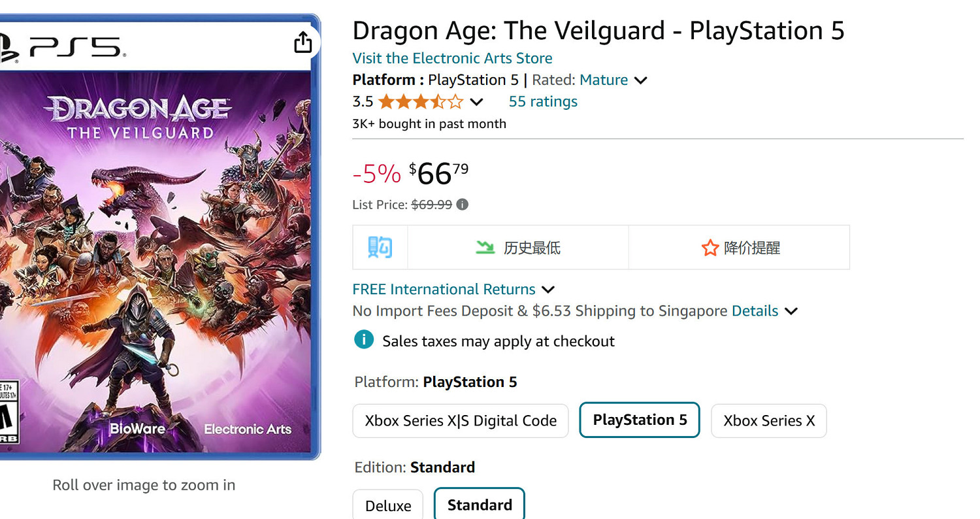Image resolution: width=980 pixels, height=519 pixels.
Task: Click the orange star 降价提醒 alert icon
Action: [710, 248]
